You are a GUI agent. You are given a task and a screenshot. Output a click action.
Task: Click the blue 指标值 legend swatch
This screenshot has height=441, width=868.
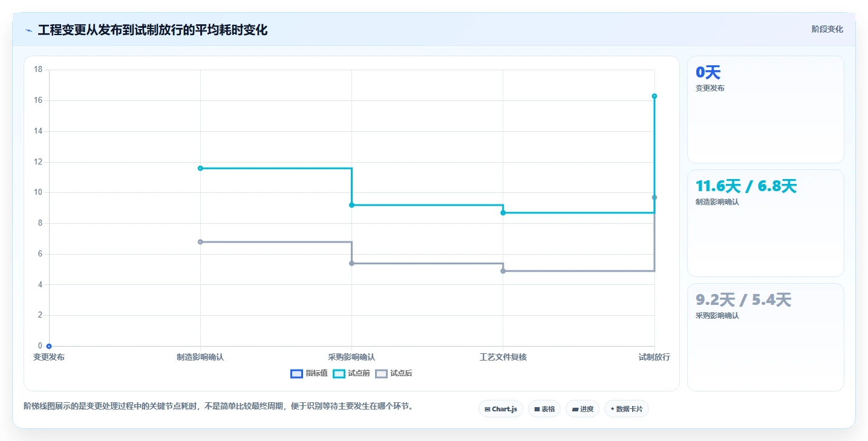point(296,374)
